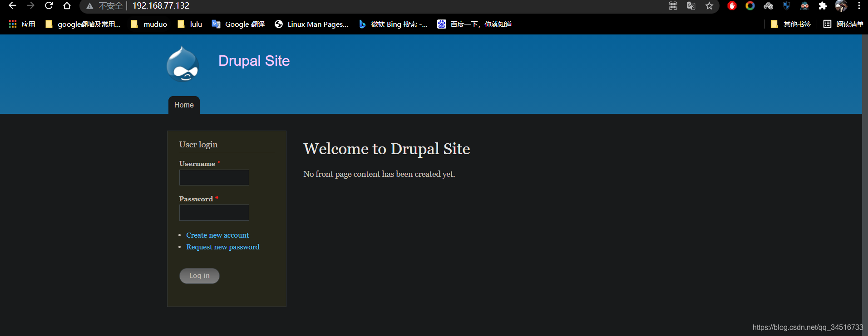Open the colorful ring extension icon
This screenshot has height=336, width=868.
point(750,5)
